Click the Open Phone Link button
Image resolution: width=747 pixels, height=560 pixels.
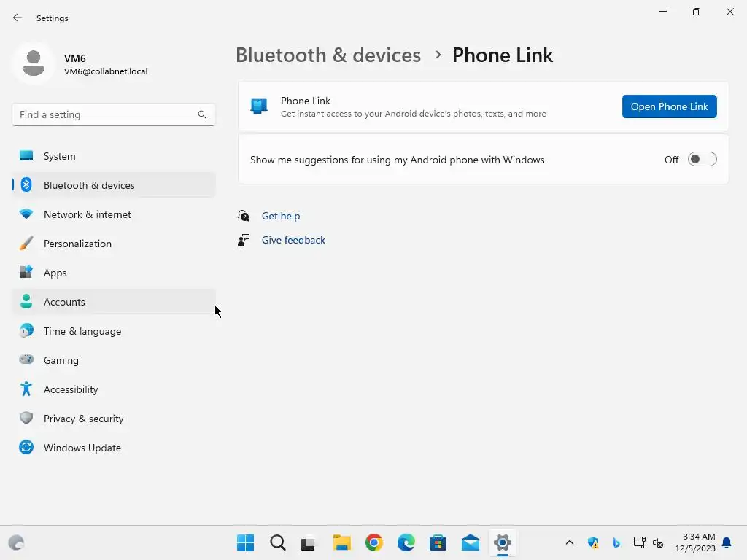coord(669,106)
